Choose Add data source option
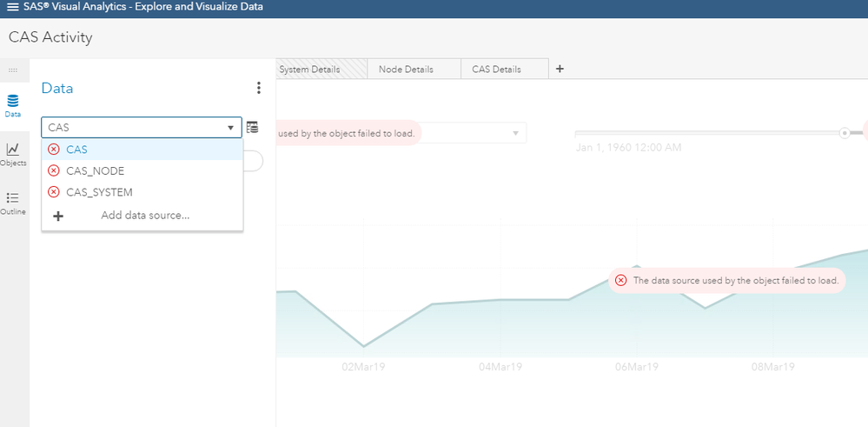868x427 pixels. (144, 216)
